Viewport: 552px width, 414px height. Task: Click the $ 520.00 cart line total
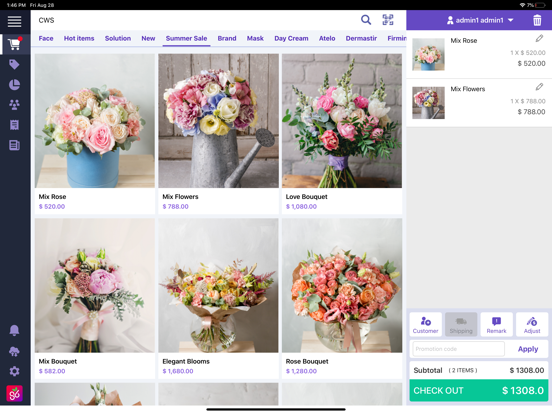tap(532, 64)
